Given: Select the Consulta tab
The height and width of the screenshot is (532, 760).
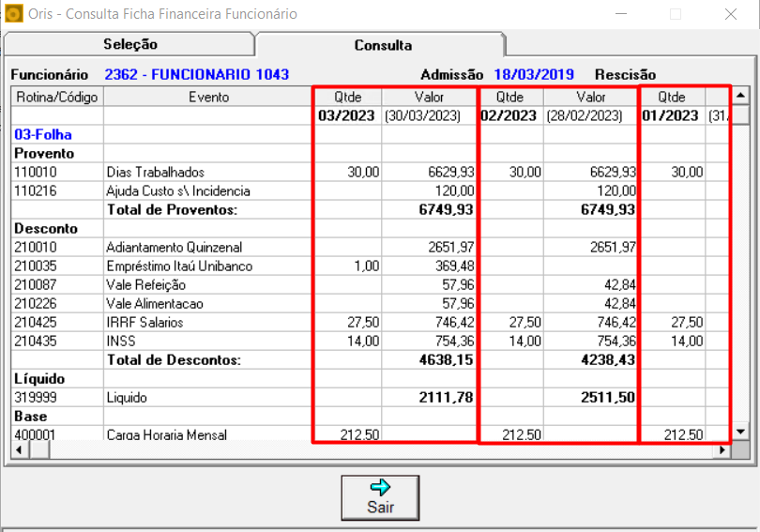Looking at the screenshot, I should pos(383,45).
